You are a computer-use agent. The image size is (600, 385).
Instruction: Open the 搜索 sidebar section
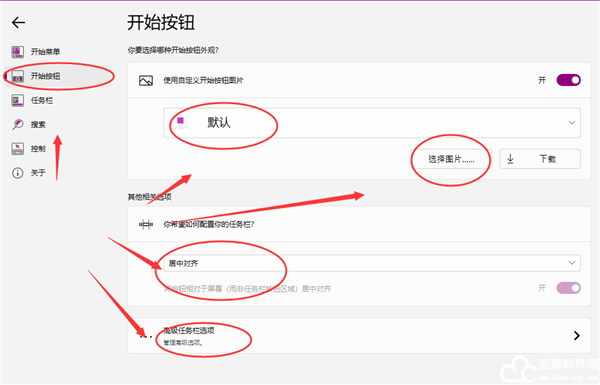[x=57, y=124]
